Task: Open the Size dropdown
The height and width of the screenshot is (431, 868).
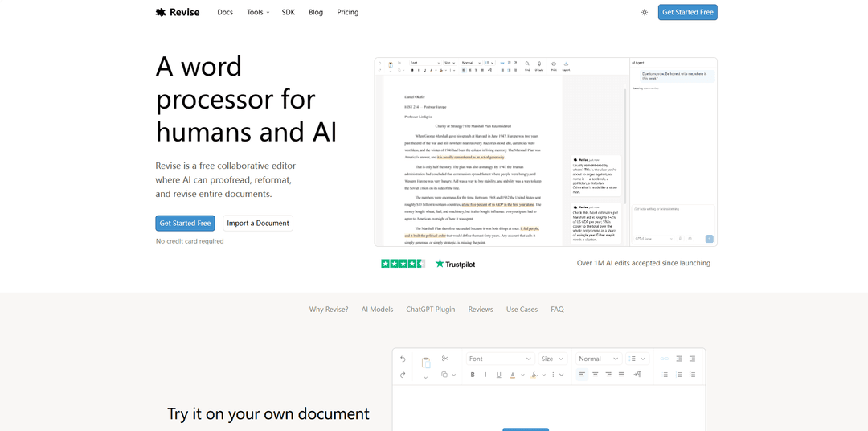Action: 552,359
